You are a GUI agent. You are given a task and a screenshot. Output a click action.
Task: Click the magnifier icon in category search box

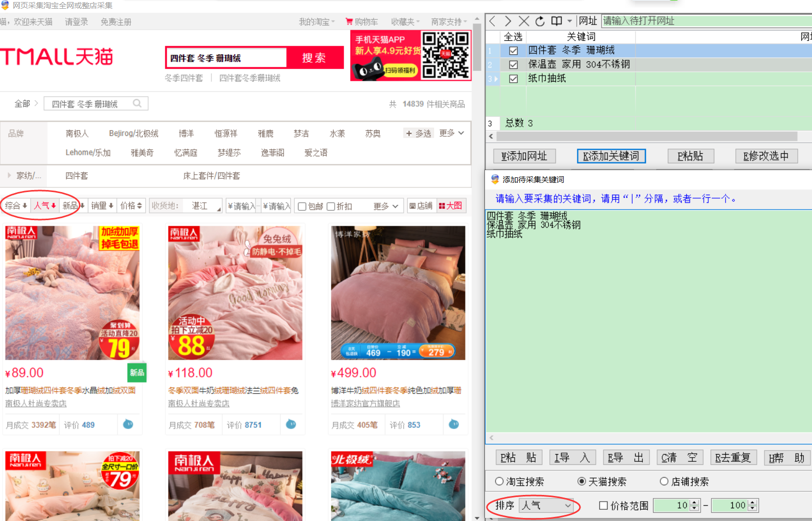[137, 103]
